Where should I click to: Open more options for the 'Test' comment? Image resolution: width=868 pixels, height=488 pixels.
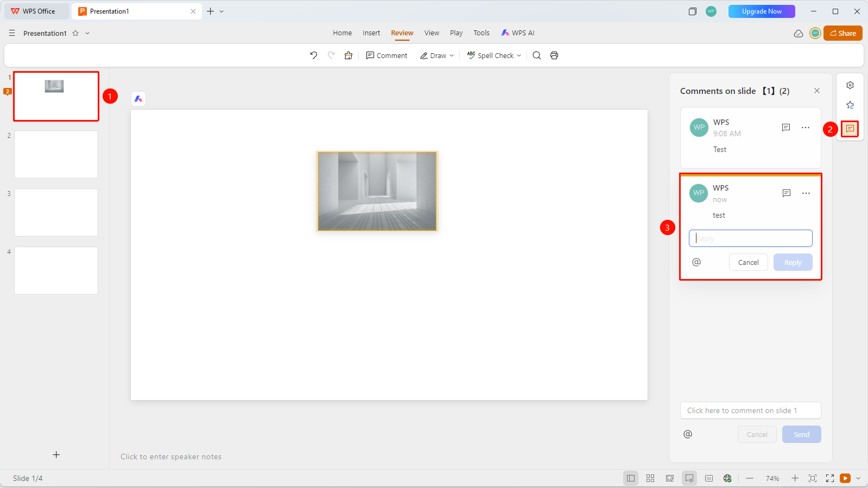pyautogui.click(x=806, y=128)
